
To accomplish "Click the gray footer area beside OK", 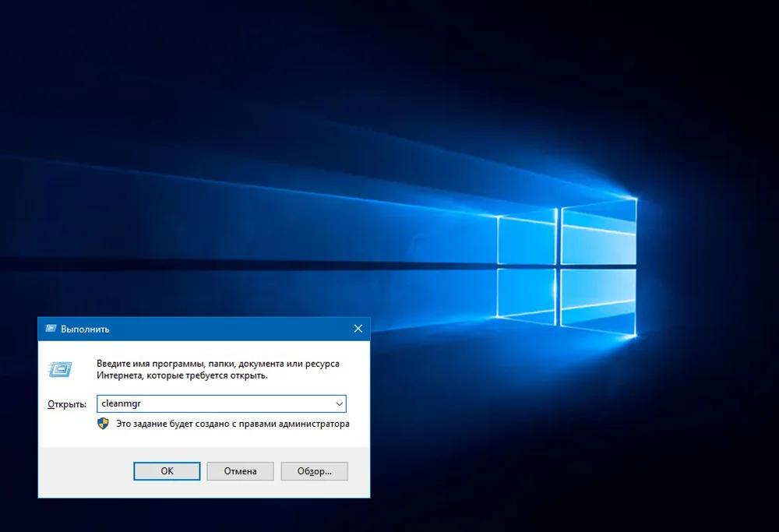I will tap(84, 472).
